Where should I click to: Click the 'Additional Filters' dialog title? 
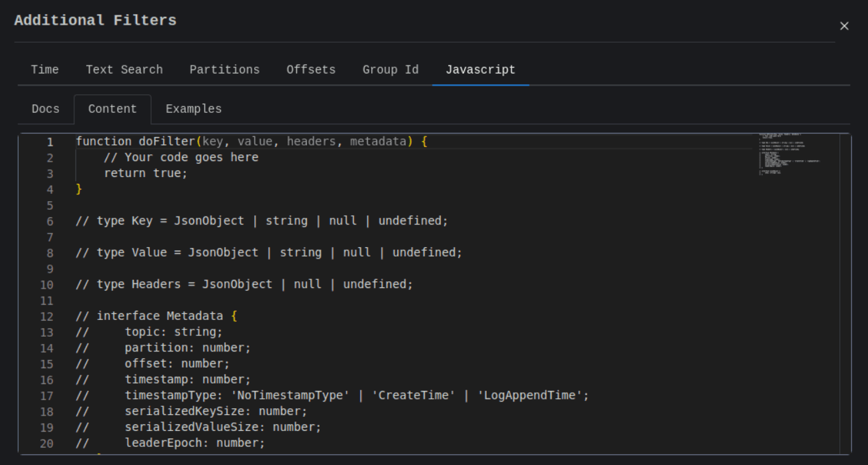(95, 20)
